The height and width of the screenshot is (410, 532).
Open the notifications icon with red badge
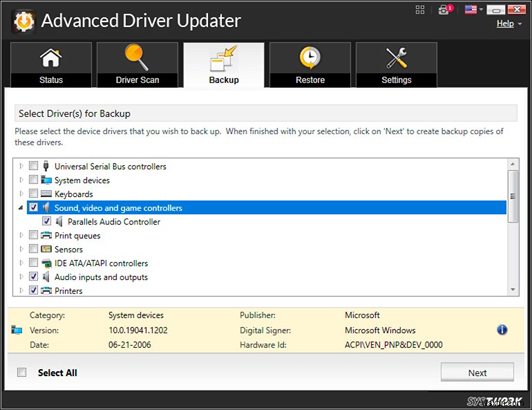click(x=445, y=9)
